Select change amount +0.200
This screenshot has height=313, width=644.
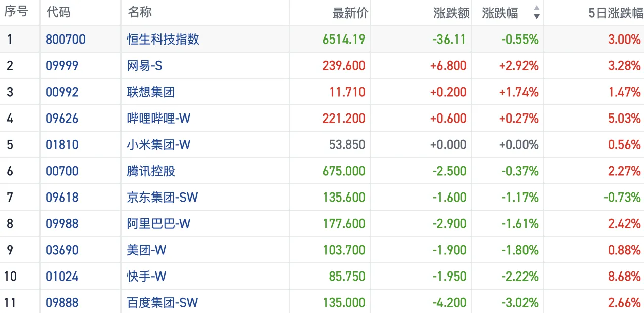(448, 92)
